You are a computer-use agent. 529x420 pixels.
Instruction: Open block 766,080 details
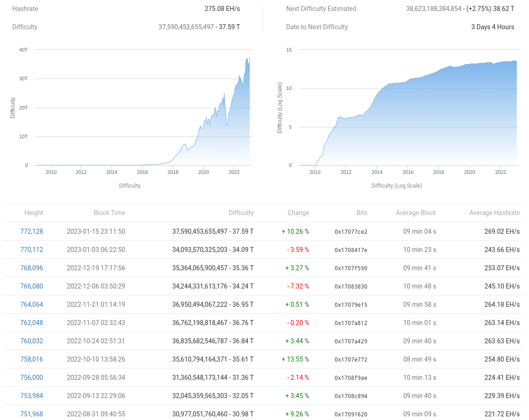[31, 286]
